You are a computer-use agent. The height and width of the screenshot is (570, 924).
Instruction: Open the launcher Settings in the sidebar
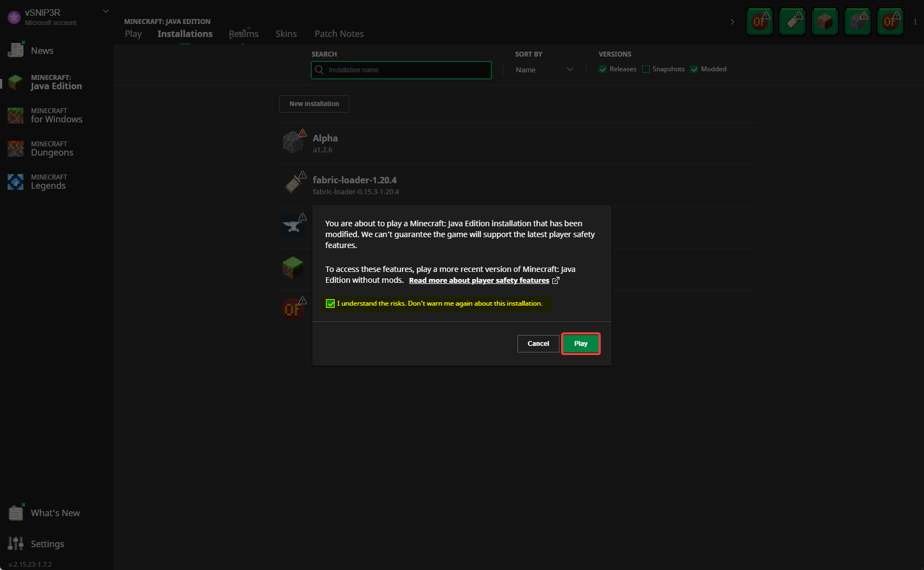click(x=47, y=543)
